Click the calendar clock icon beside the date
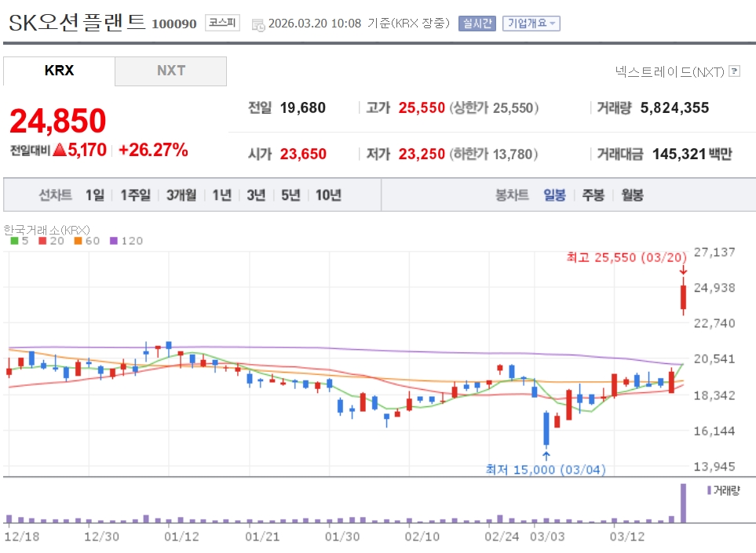 pos(258,25)
